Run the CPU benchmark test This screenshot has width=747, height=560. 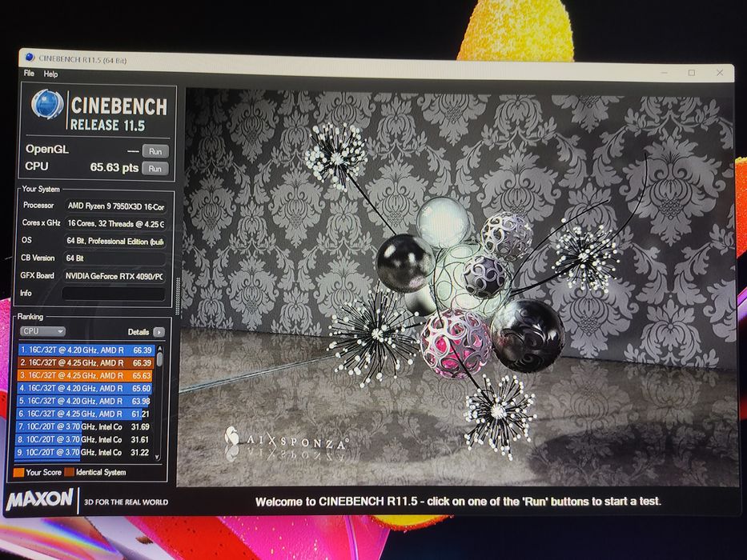(x=155, y=169)
